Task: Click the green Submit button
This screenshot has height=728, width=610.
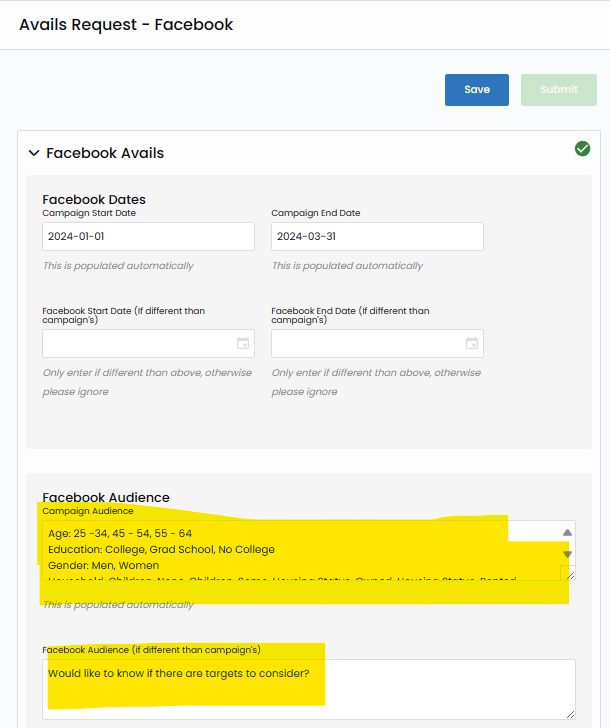Action: 558,90
